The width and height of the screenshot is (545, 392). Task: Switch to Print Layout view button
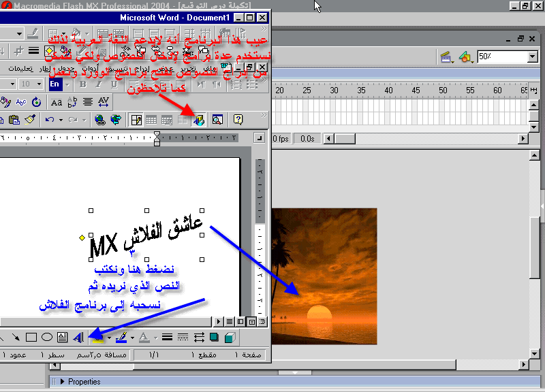click(252, 322)
